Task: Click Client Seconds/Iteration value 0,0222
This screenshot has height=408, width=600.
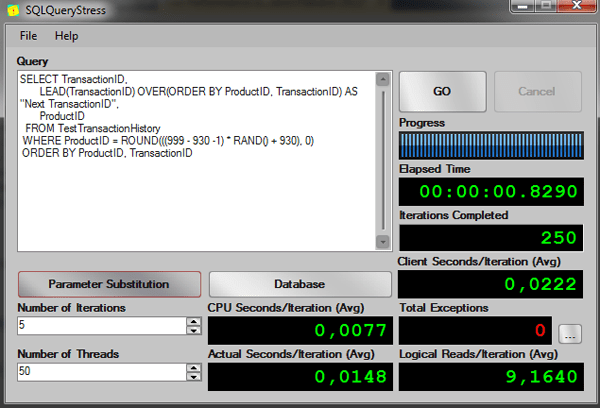Action: pos(540,284)
